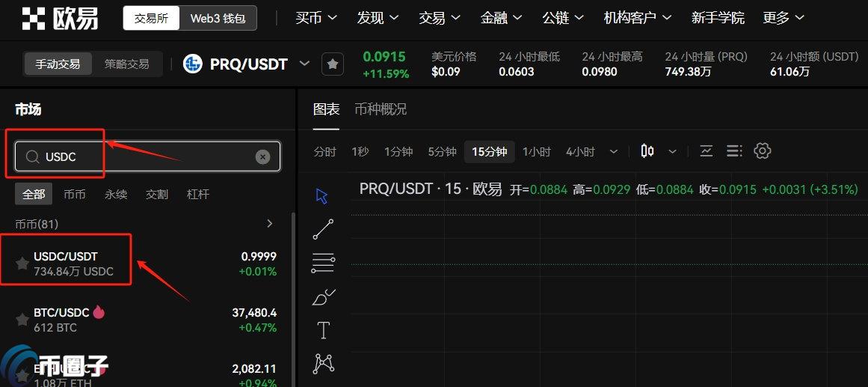Select the 全部 market filter tab
The width and height of the screenshot is (868, 387).
(33, 194)
